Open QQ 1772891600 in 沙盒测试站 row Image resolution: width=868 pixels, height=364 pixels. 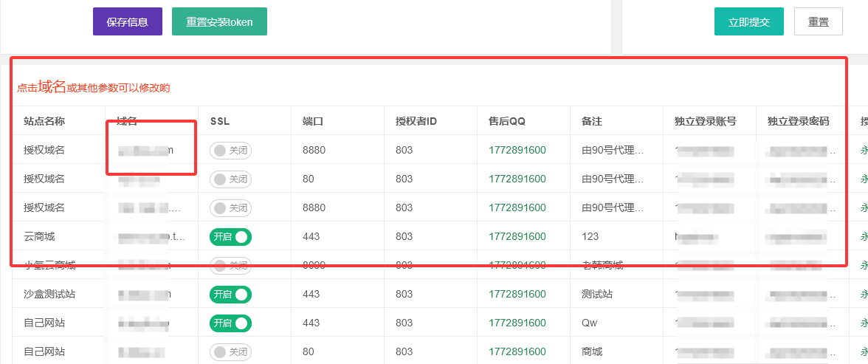coord(517,294)
